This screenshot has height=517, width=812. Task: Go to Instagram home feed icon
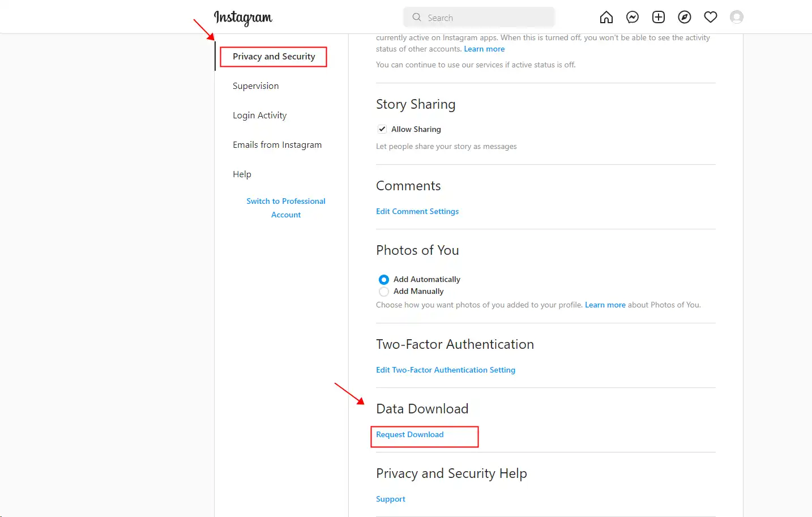[606, 18]
